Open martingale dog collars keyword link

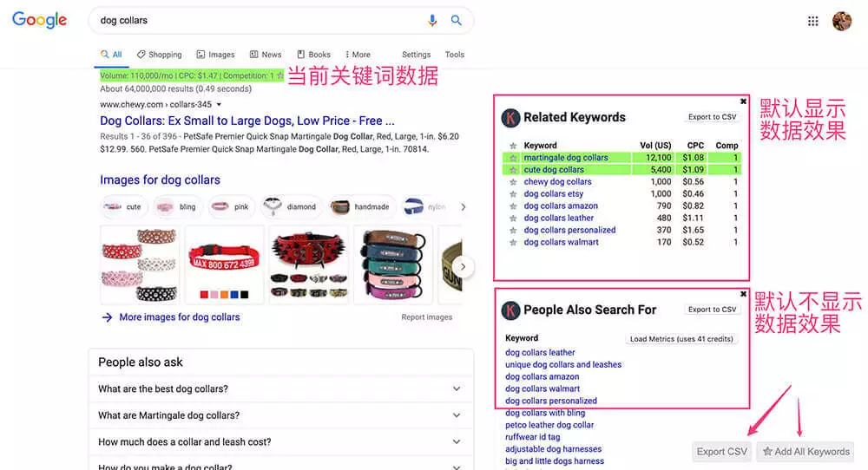pos(566,158)
